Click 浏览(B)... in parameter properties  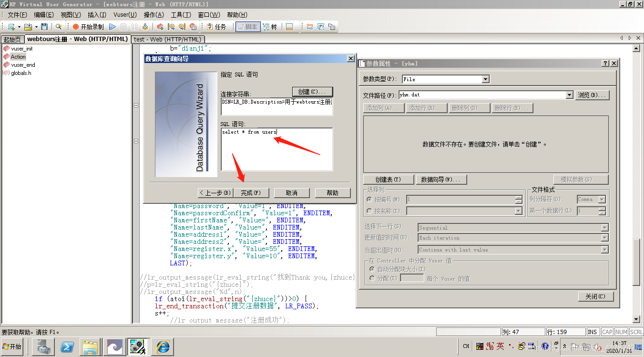coord(593,95)
